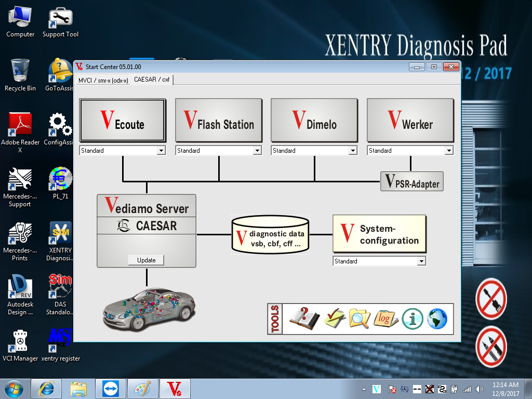
Task: Click the cable connection tray icon
Action: coord(442,389)
